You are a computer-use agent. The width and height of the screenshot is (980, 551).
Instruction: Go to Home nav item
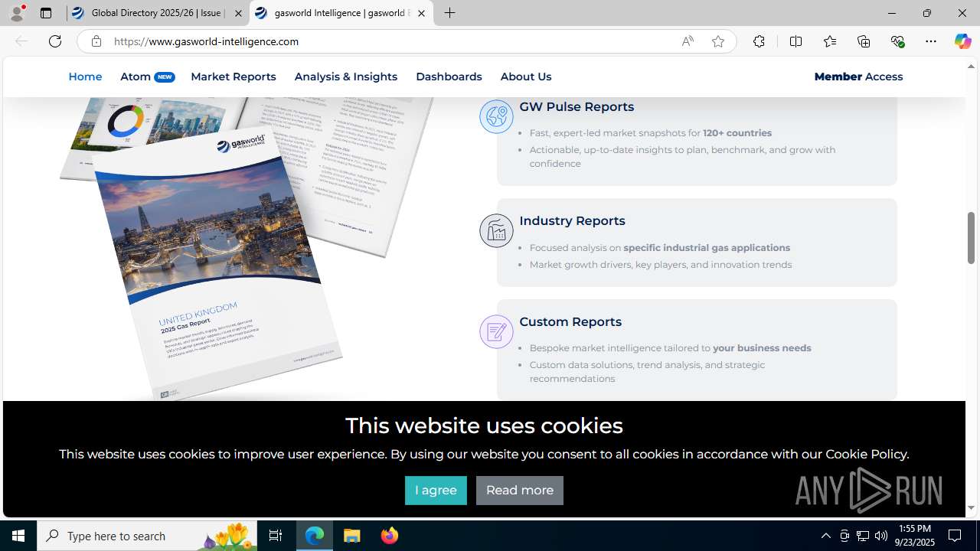[85, 77]
